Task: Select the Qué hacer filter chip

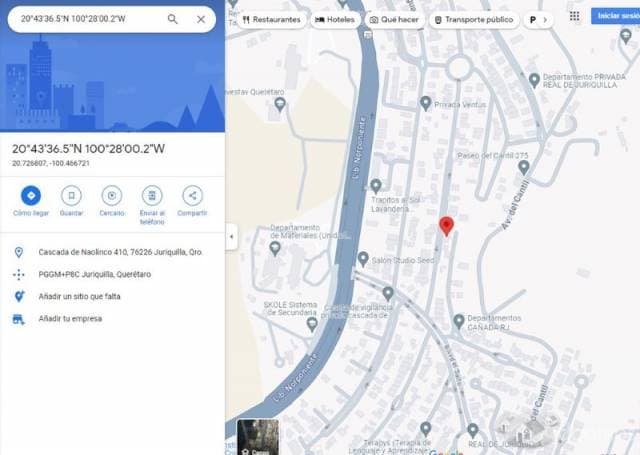Action: pyautogui.click(x=394, y=20)
